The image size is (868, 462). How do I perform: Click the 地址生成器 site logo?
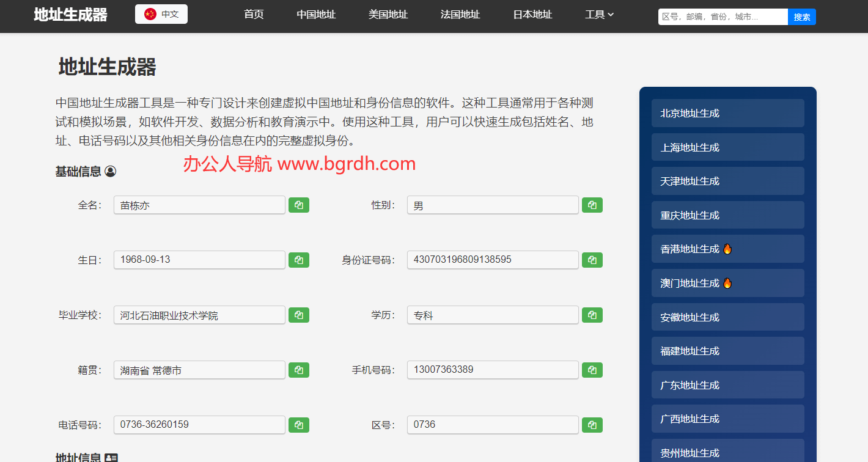click(x=70, y=15)
